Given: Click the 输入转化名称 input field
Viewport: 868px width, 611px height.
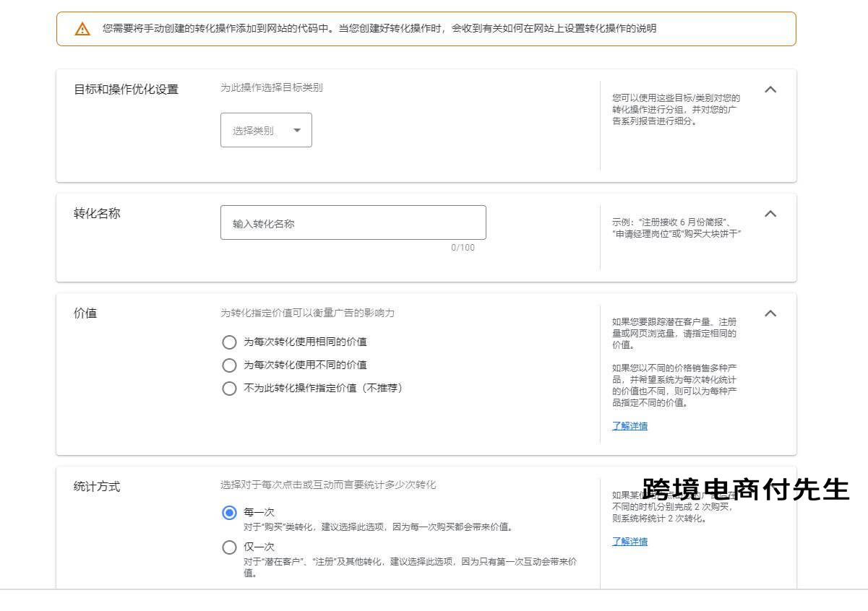Looking at the screenshot, I should [353, 222].
